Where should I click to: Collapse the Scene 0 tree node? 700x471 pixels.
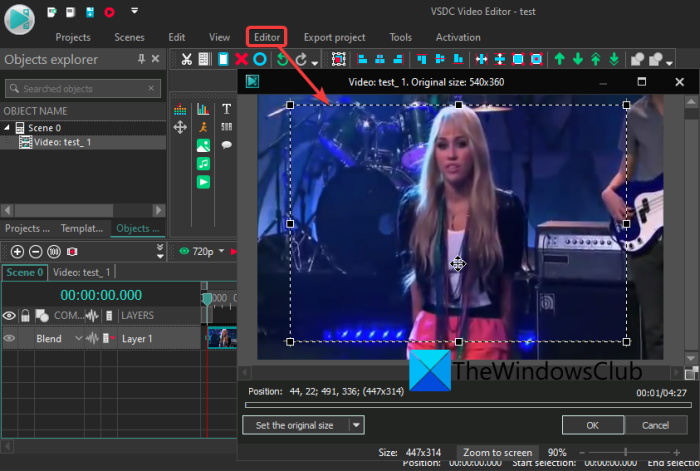click(x=9, y=128)
